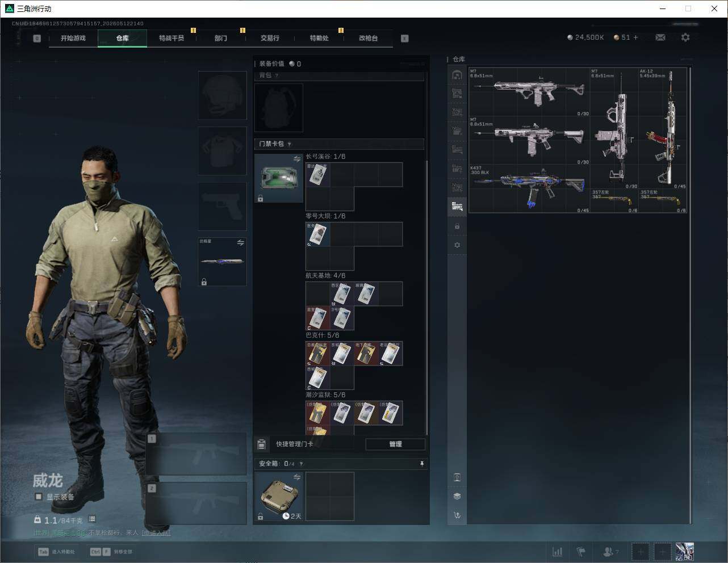Select the 357左轮 revolver below AK-12
728x563 pixels.
663,201
